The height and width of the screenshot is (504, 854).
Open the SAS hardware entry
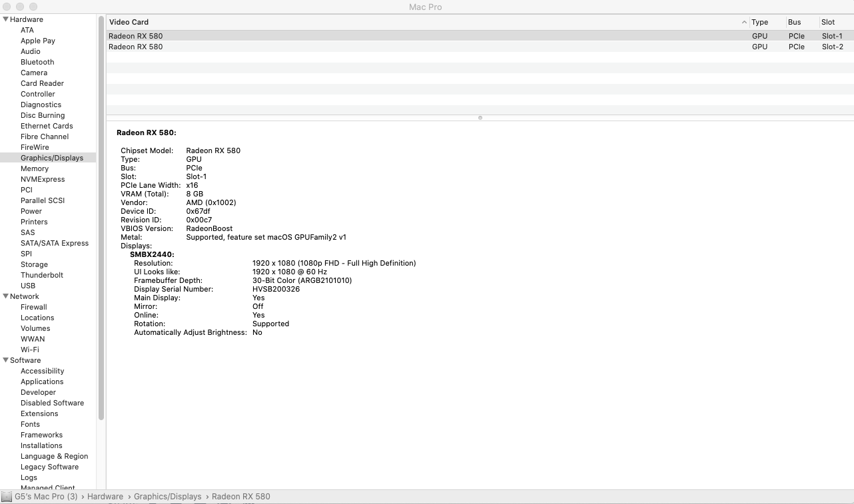[28, 232]
